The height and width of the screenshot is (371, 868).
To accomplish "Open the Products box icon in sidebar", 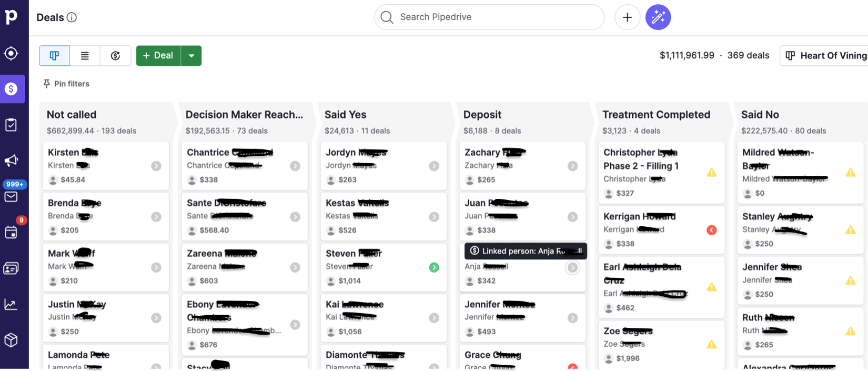I will [x=11, y=340].
